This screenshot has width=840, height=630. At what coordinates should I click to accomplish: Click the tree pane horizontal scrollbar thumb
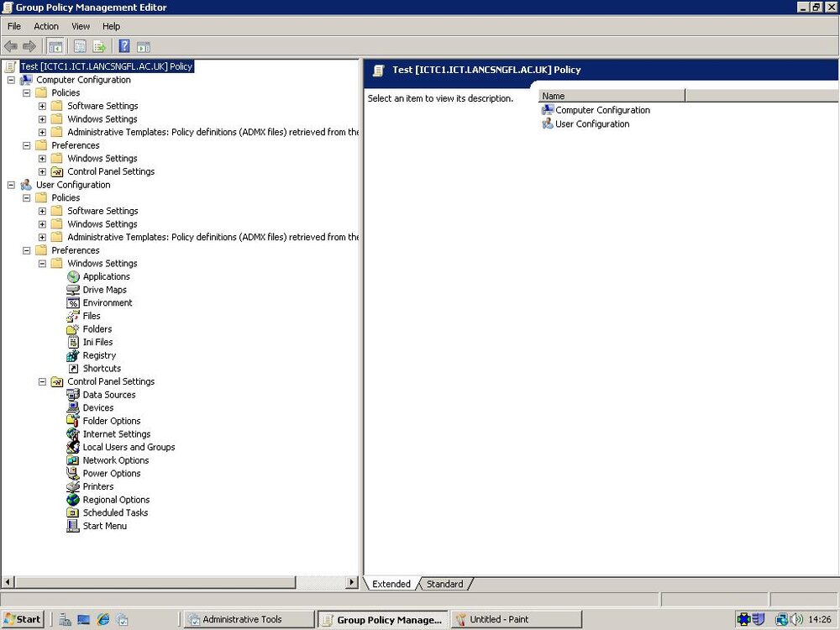click(x=155, y=582)
